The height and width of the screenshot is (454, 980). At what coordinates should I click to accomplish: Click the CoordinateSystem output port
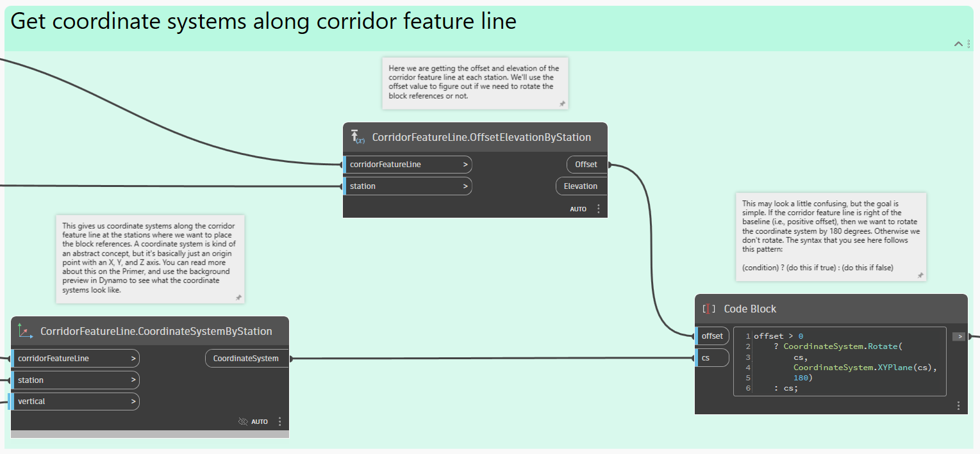[246, 359]
